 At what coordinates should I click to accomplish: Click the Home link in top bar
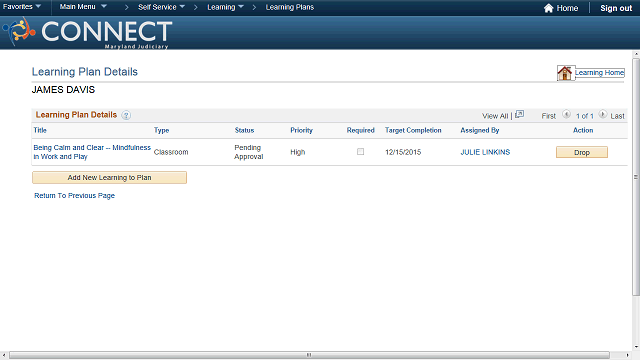click(567, 8)
